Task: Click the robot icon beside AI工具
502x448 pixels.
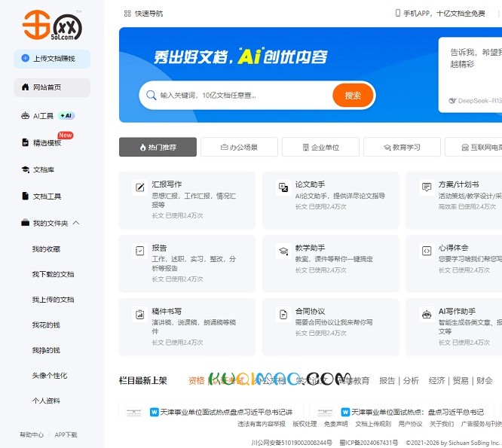Action: (x=26, y=115)
